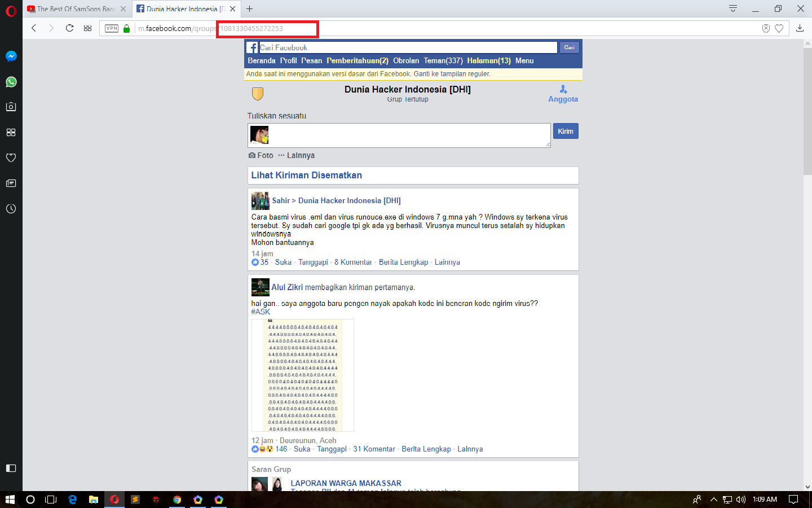This screenshot has width=812, height=508.
Task: Open Speed Dial from the sidebar grid icon
Action: pyautogui.click(x=11, y=132)
